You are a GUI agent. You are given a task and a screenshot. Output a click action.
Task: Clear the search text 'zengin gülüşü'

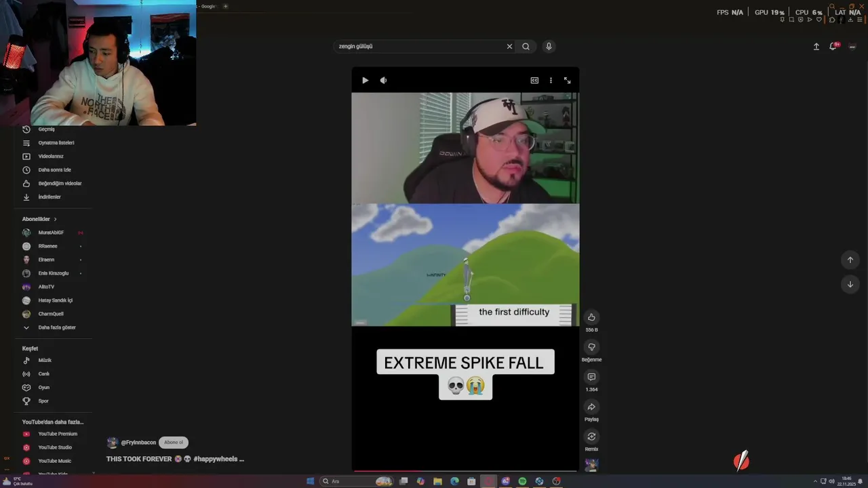[509, 46]
